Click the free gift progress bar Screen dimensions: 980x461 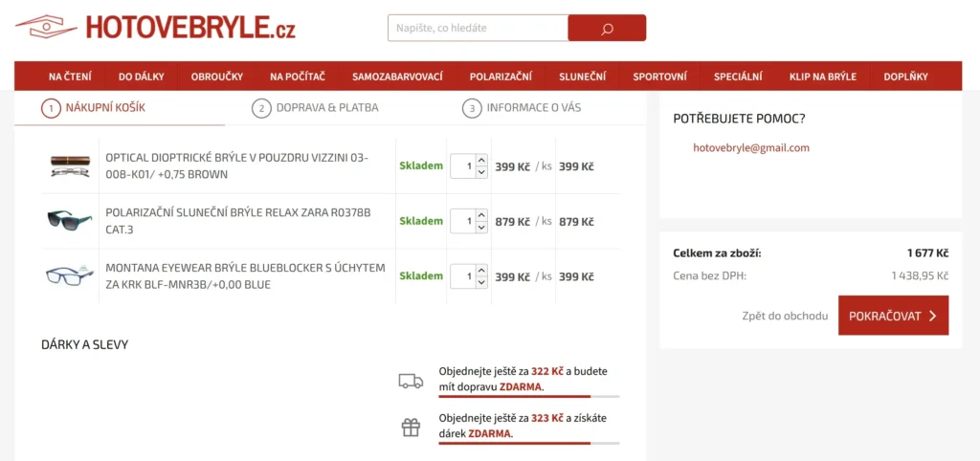(x=528, y=444)
